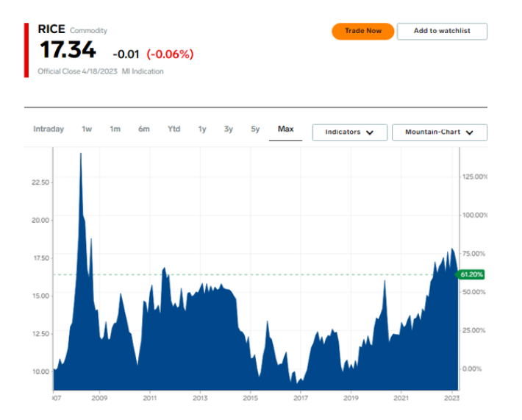Select the Max time range tab
This screenshot has height=420, width=522.
285,129
